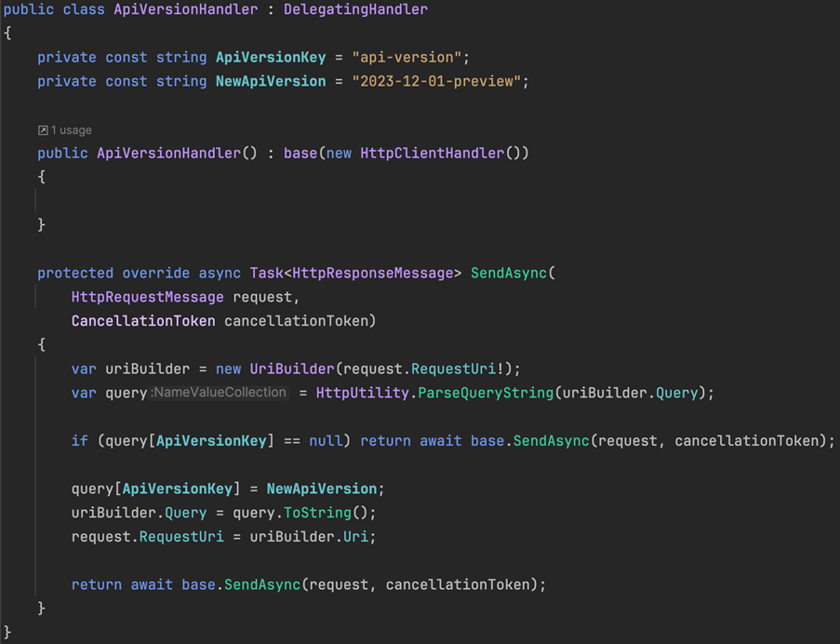
Task: Select the ApiVersionHandler class name
Action: pos(185,9)
